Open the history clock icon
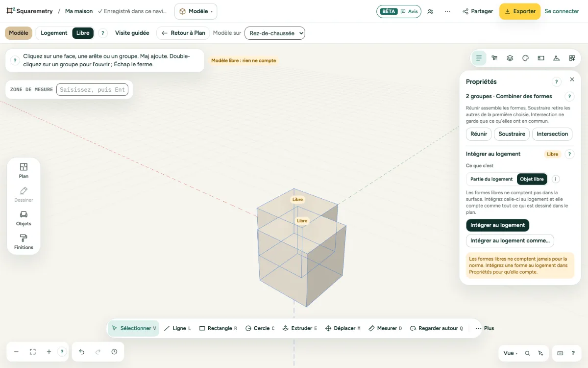 114,352
